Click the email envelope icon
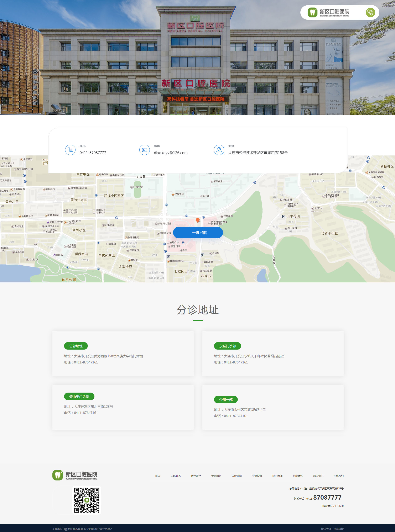 pyautogui.click(x=144, y=150)
